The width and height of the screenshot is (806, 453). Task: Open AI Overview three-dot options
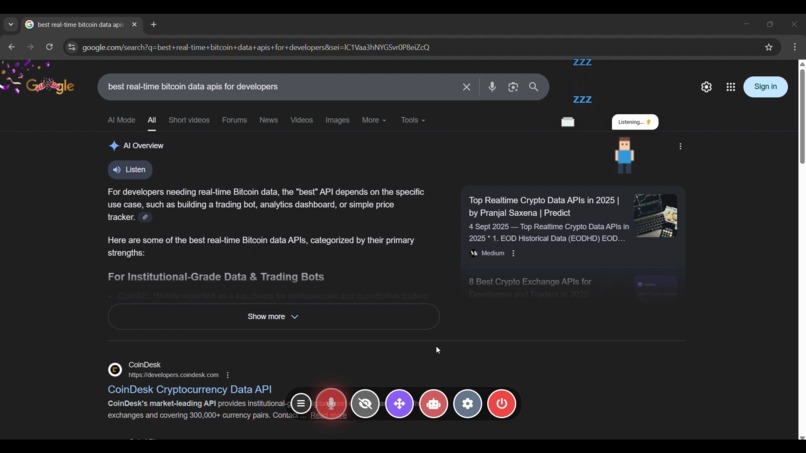(x=680, y=146)
